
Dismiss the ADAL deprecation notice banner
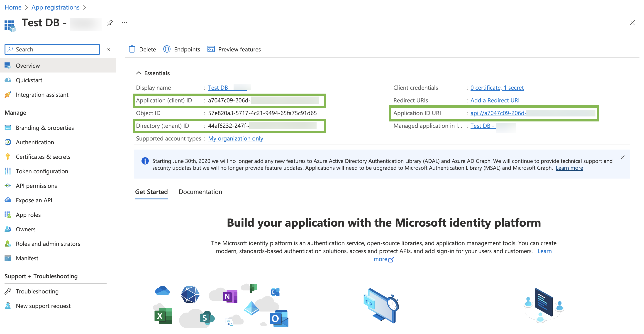pos(622,157)
